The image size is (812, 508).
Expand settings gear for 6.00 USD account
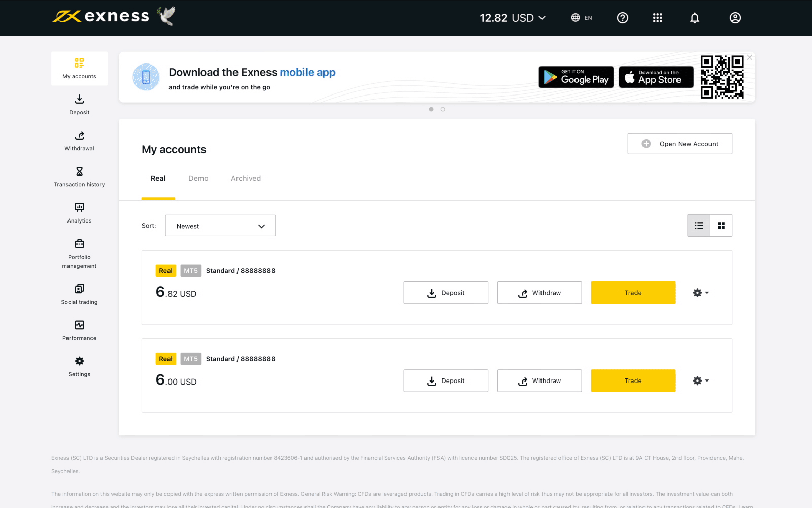tap(701, 380)
